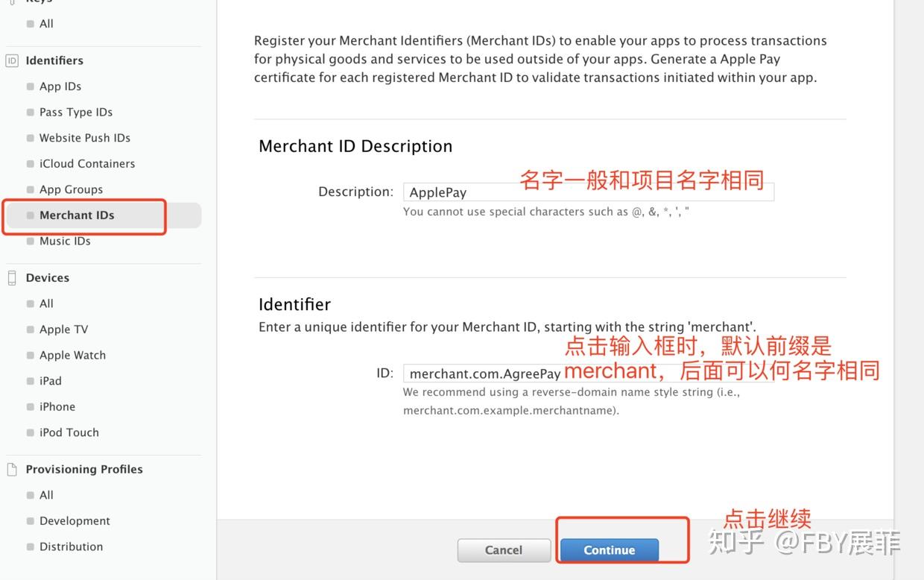
Task: Click the icon beside Website Push IDs
Action: click(x=31, y=138)
